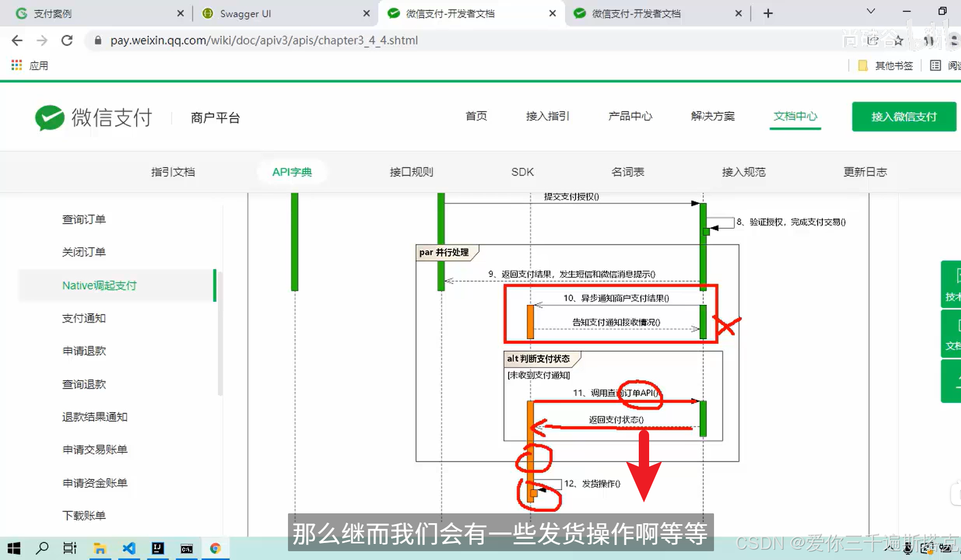
Task: Open 接入指引 in the top navigation
Action: click(547, 116)
